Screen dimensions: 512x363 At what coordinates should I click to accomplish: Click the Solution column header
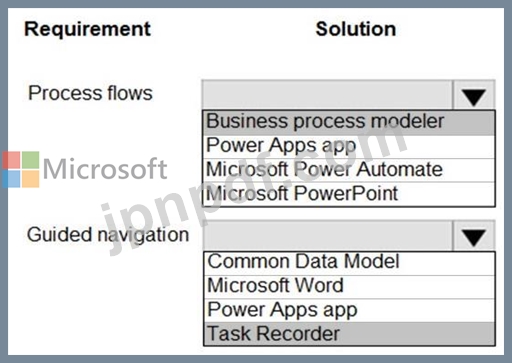[356, 29]
